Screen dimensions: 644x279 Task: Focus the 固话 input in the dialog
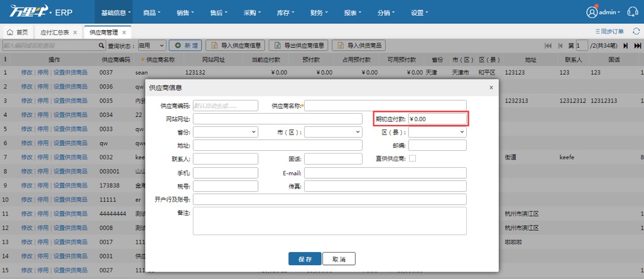333,158
